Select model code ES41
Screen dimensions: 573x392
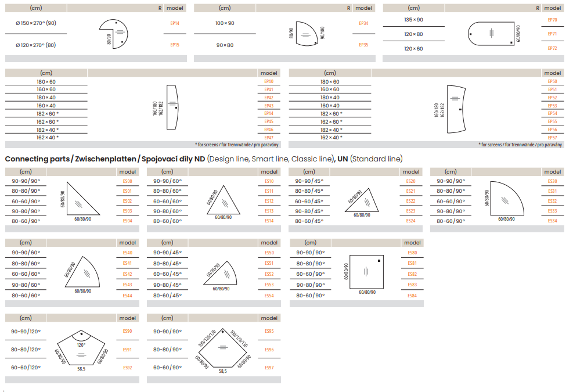(128, 263)
